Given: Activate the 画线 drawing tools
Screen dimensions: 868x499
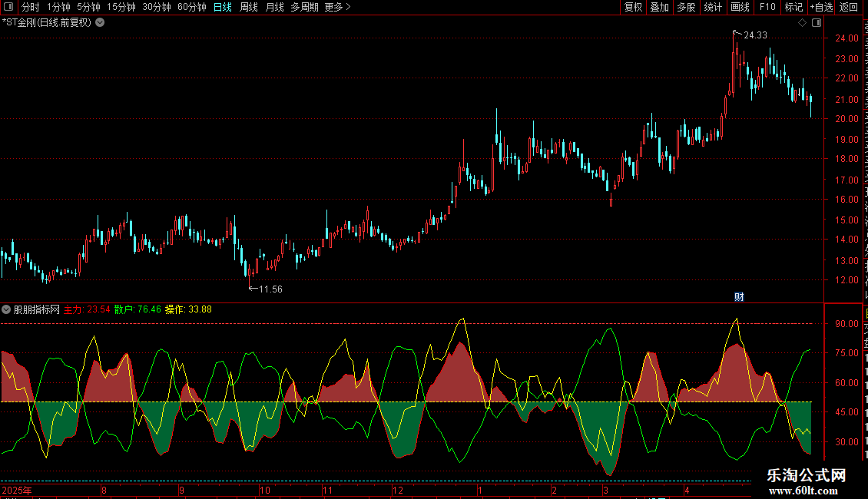Looking at the screenshot, I should tap(740, 7).
